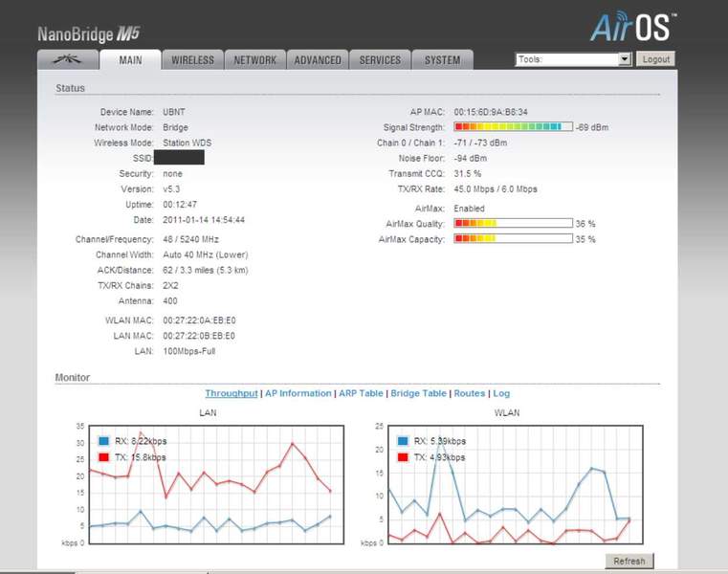Switch to the MAIN tab
This screenshot has width=728, height=574.
click(x=130, y=60)
